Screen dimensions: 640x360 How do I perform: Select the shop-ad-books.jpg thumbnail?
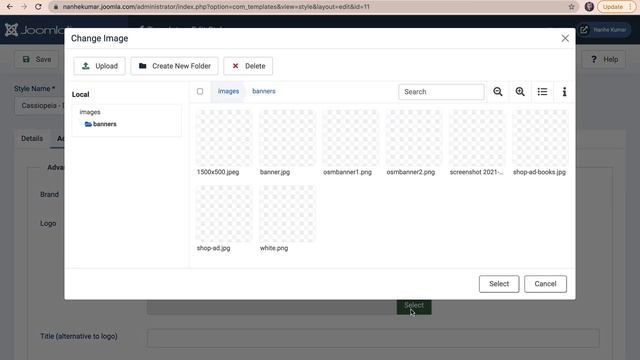tap(540, 138)
